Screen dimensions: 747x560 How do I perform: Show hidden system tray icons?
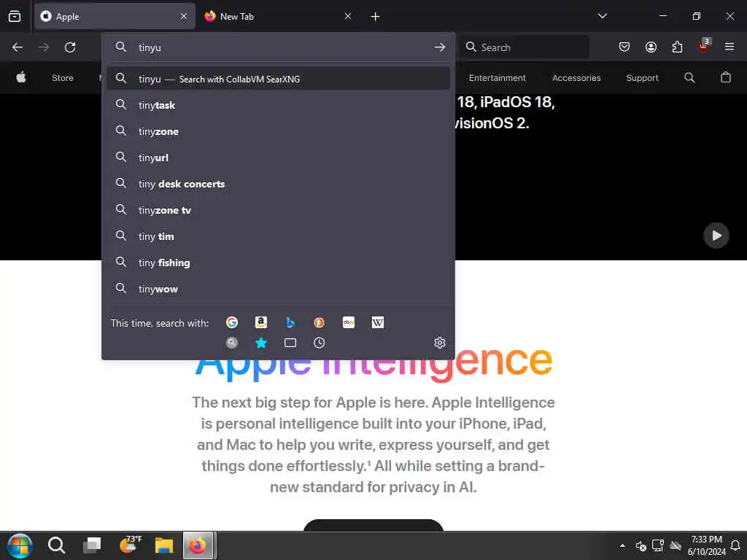pos(622,545)
